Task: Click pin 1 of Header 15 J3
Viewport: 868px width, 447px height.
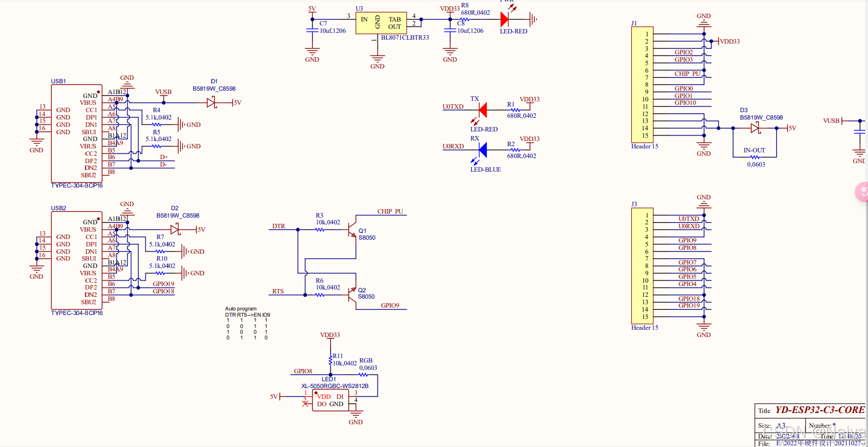Action: click(646, 215)
